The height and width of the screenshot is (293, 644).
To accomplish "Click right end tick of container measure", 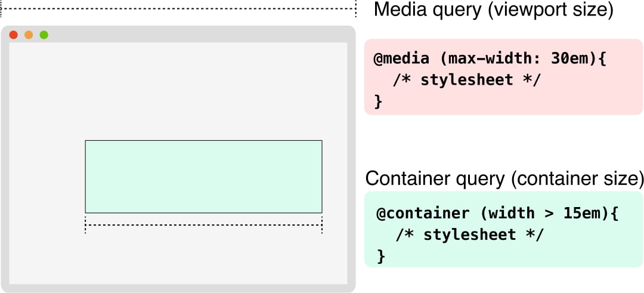I will tap(322, 226).
